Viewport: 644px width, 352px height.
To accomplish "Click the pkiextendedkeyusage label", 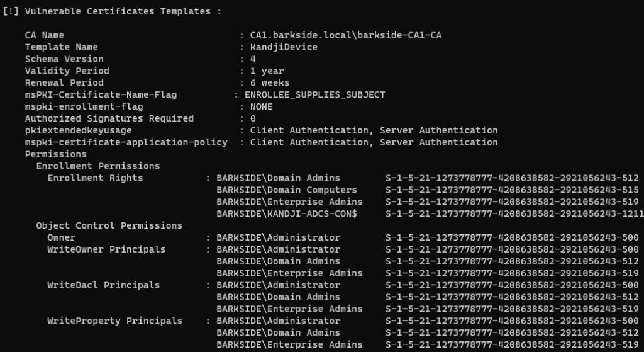I will [78, 130].
